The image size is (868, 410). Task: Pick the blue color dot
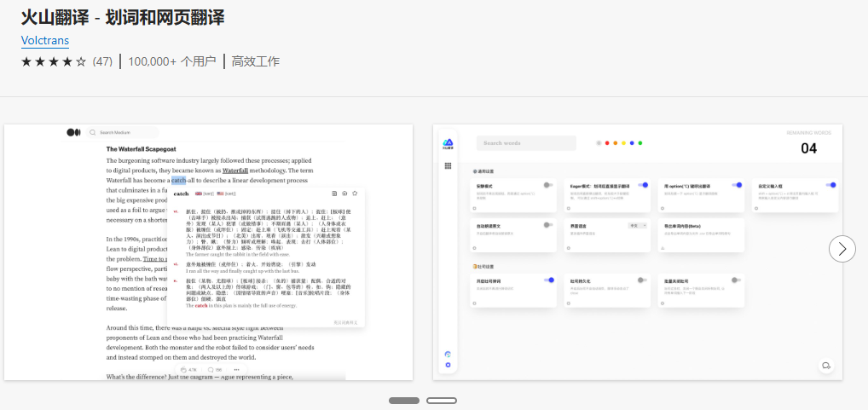(632, 143)
